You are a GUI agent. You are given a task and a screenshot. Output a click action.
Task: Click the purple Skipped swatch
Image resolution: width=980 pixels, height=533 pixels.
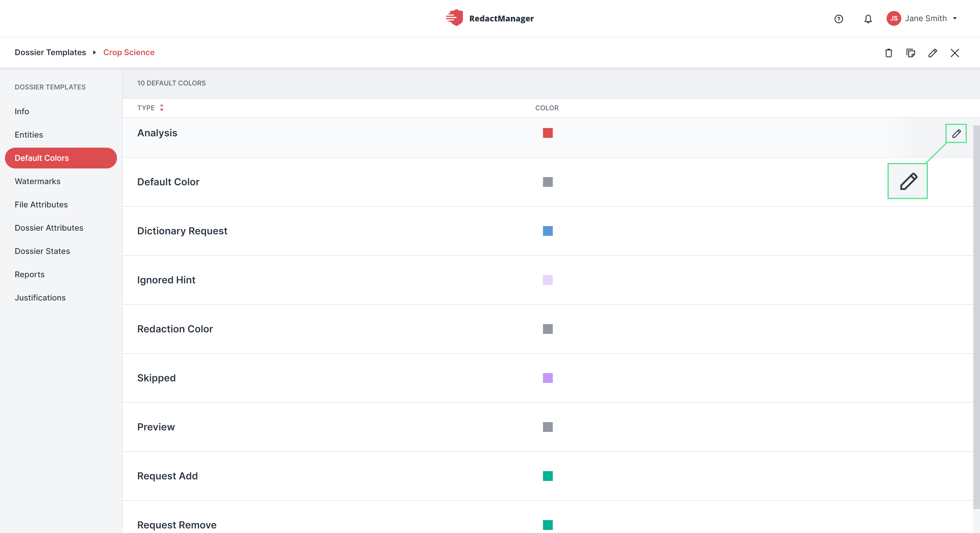pos(548,378)
